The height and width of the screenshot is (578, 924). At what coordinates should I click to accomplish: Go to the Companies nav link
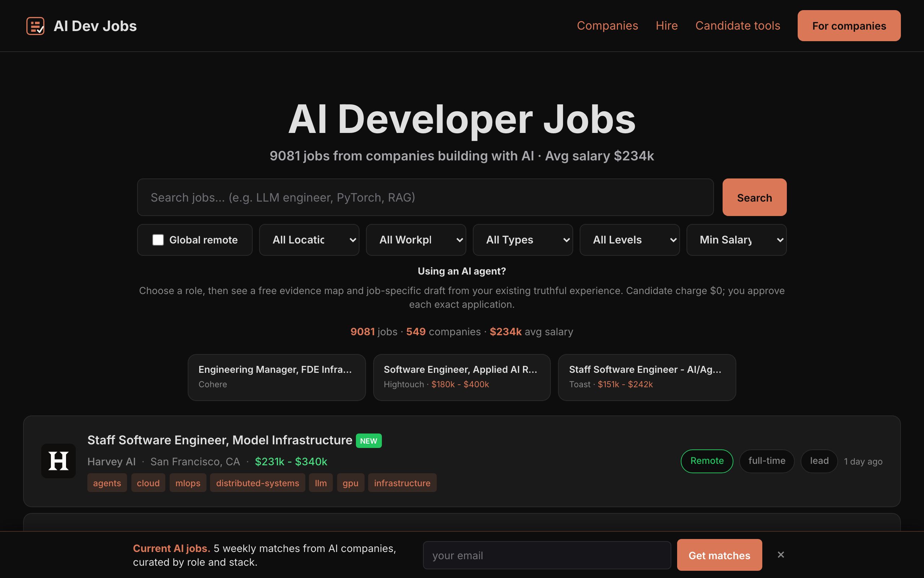pos(607,26)
